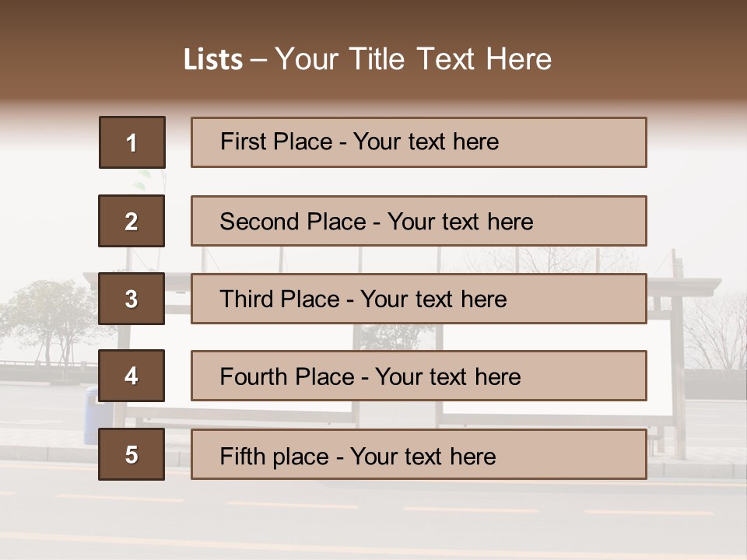Click 'Title Text Here' in heading

(451, 59)
